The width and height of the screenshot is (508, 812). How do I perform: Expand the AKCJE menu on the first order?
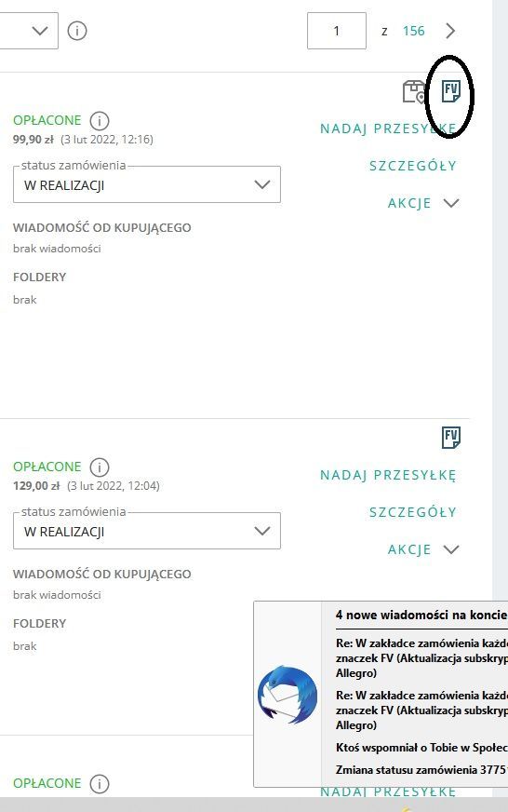pyautogui.click(x=423, y=203)
